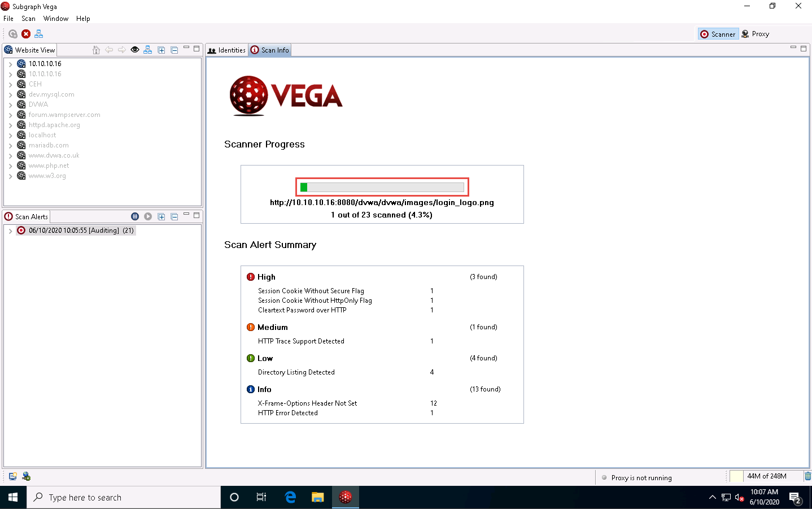This screenshot has height=509, width=812.
Task: Open the File menu
Action: (x=8, y=19)
